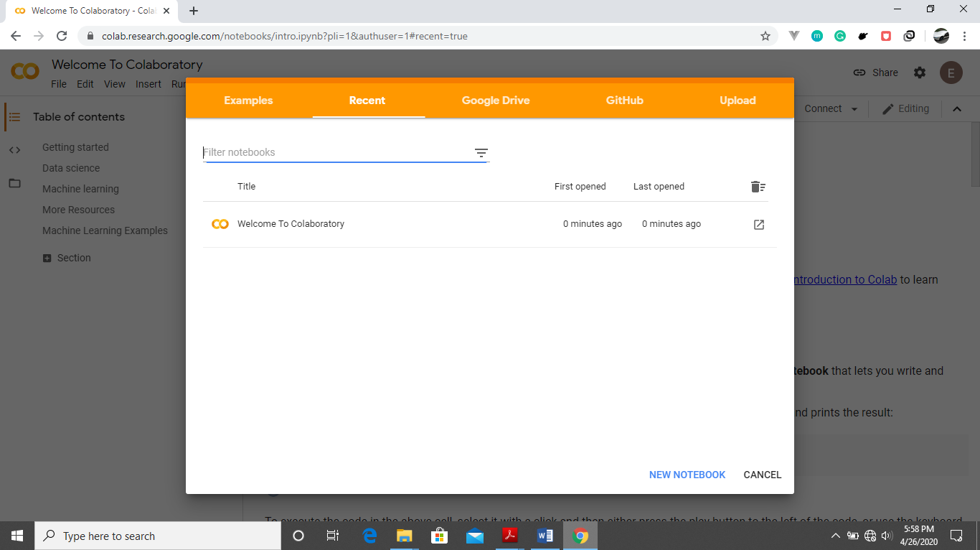Screen dimensions: 980x550
Task: Switch to the GitHub tab
Action: coord(624,101)
